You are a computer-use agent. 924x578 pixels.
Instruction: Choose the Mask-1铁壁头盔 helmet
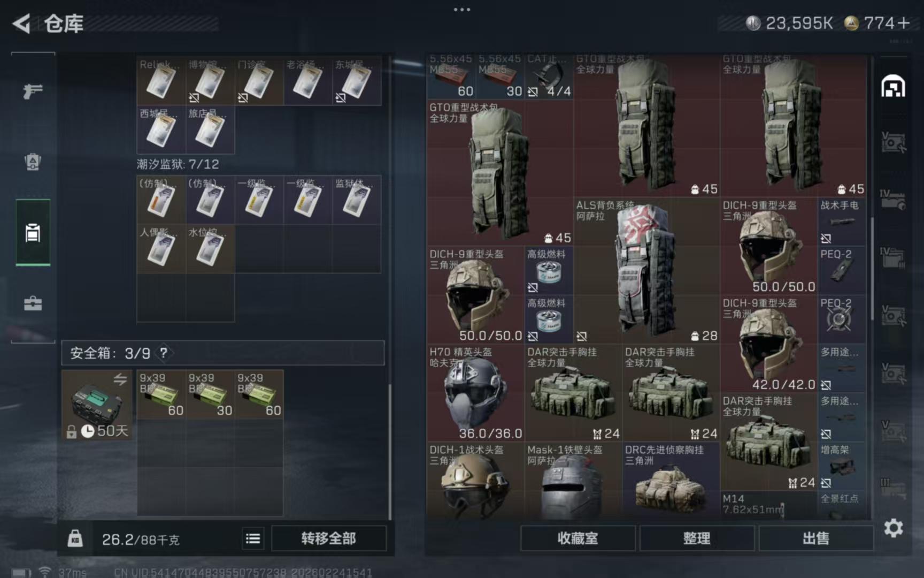click(x=573, y=481)
